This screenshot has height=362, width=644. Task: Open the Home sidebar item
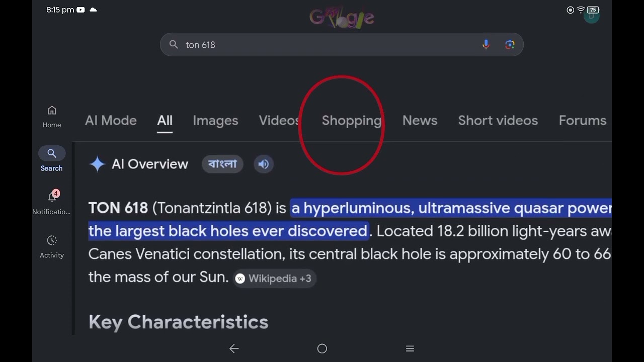click(52, 117)
